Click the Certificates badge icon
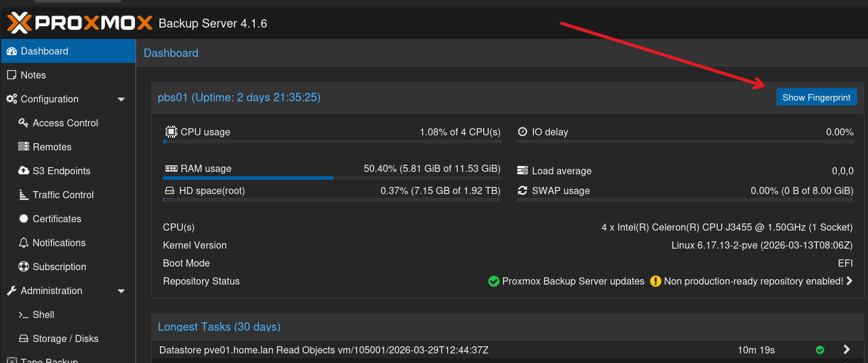The height and width of the screenshot is (363, 868). click(23, 219)
